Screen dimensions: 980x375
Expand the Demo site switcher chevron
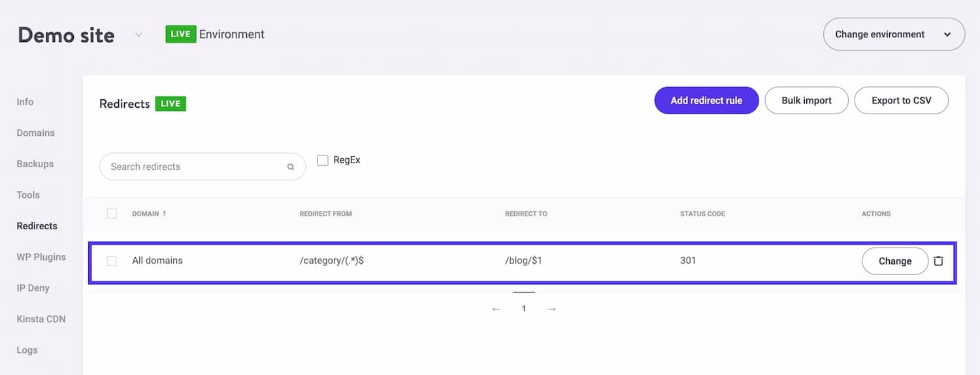(139, 35)
